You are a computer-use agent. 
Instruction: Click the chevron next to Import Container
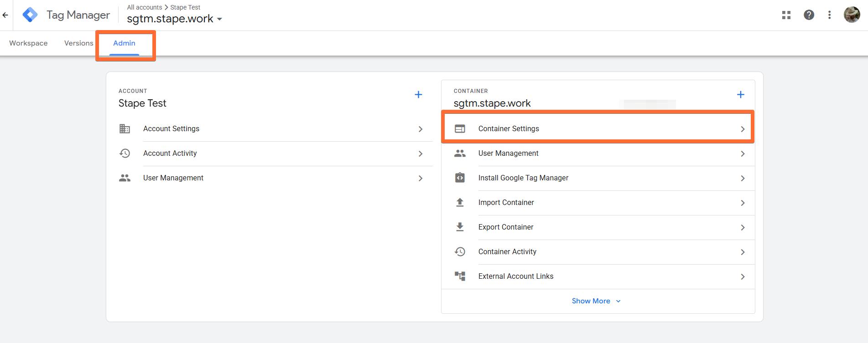pyautogui.click(x=743, y=203)
